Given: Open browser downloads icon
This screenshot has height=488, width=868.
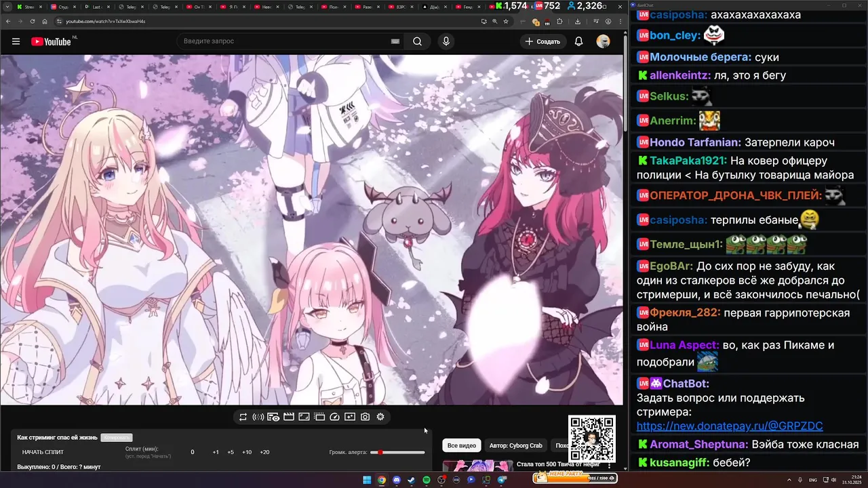Looking at the screenshot, I should [x=577, y=21].
